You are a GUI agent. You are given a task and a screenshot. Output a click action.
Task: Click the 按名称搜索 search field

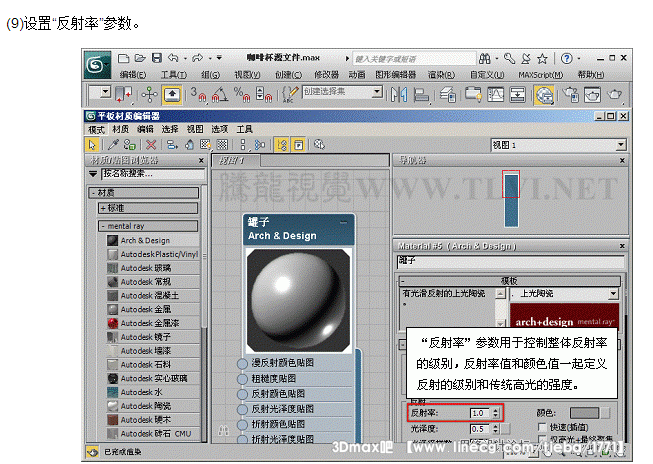[x=153, y=174]
